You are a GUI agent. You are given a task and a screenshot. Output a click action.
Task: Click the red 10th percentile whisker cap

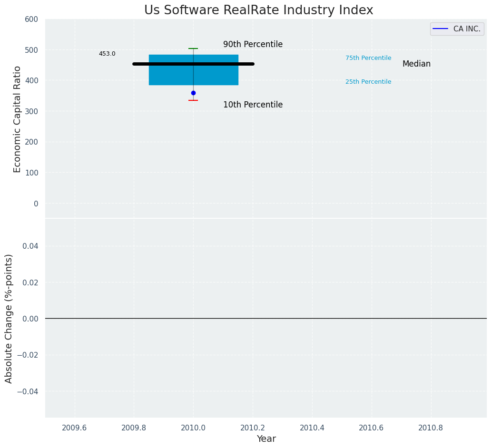point(193,100)
